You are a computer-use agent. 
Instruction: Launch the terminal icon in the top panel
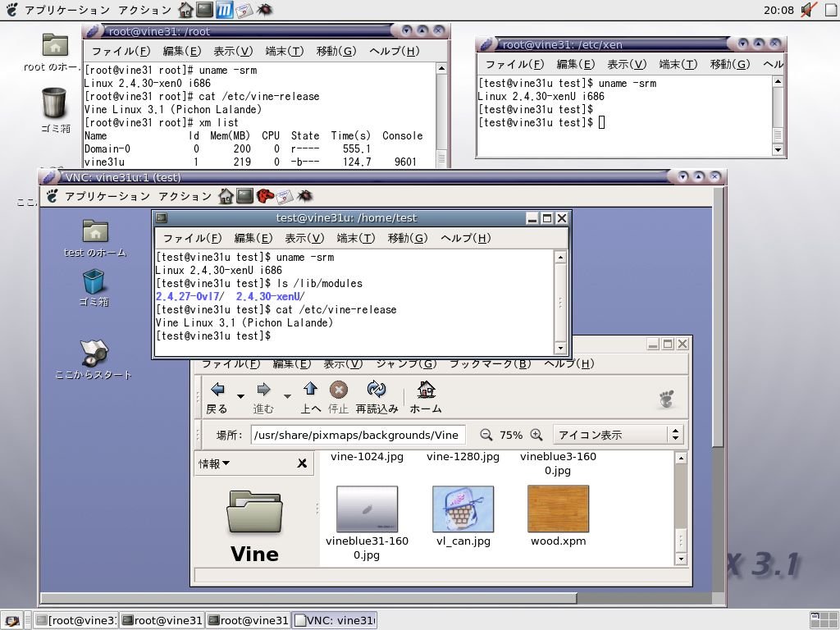pos(204,10)
